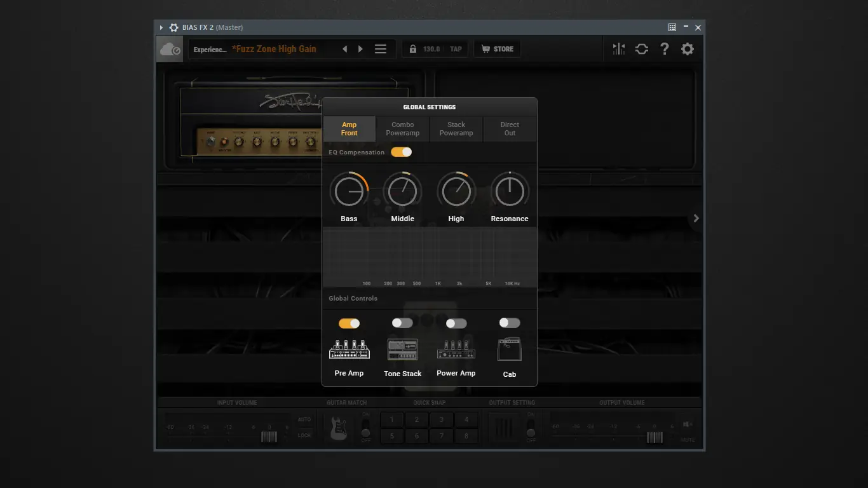Adjust the Output Volume slider handle
Viewport: 868px width, 488px height.
tap(654, 437)
